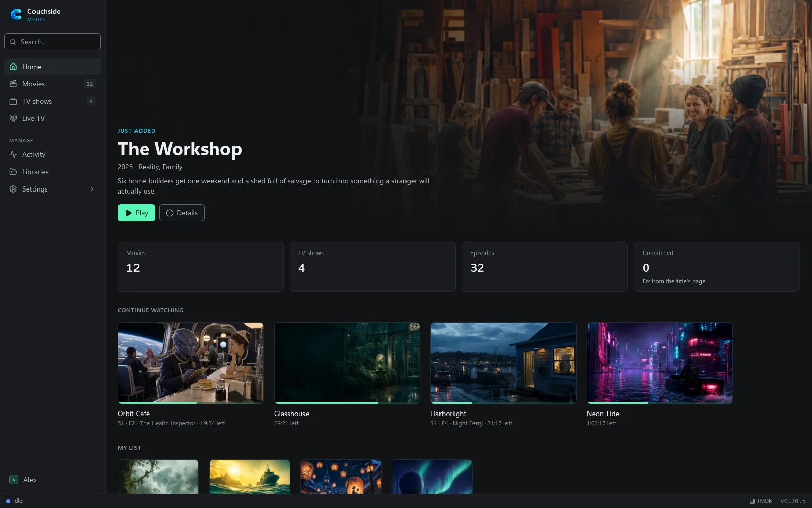Image resolution: width=812 pixels, height=508 pixels.
Task: Open Activity page under Manage
Action: 52,154
